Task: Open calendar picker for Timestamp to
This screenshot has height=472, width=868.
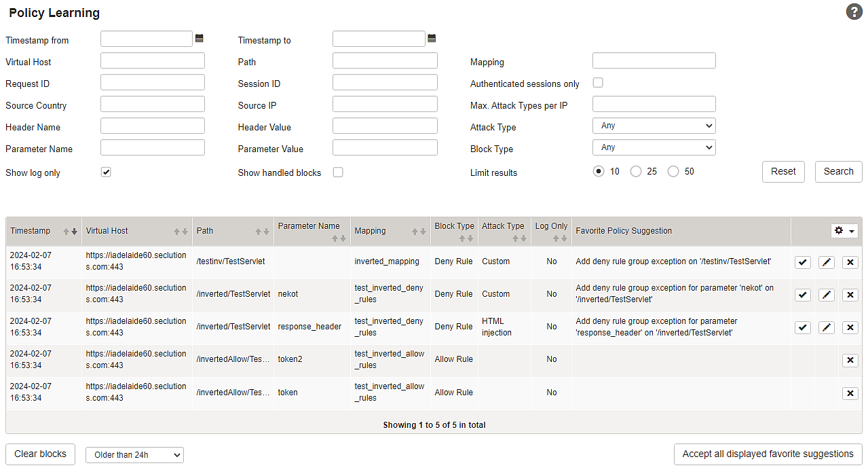Action: (432, 39)
